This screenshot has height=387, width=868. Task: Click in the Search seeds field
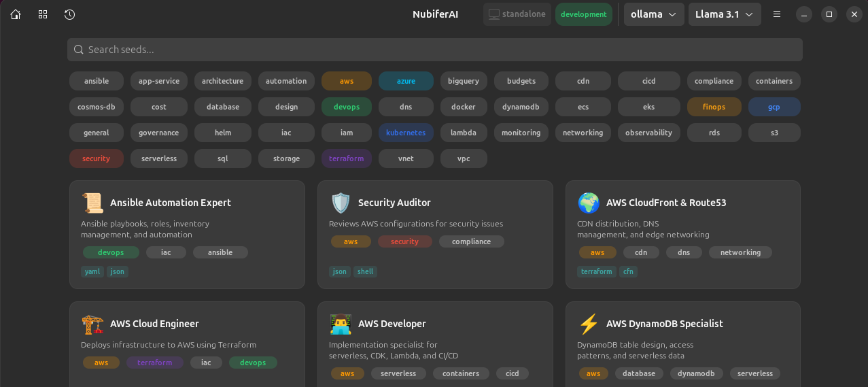435,50
